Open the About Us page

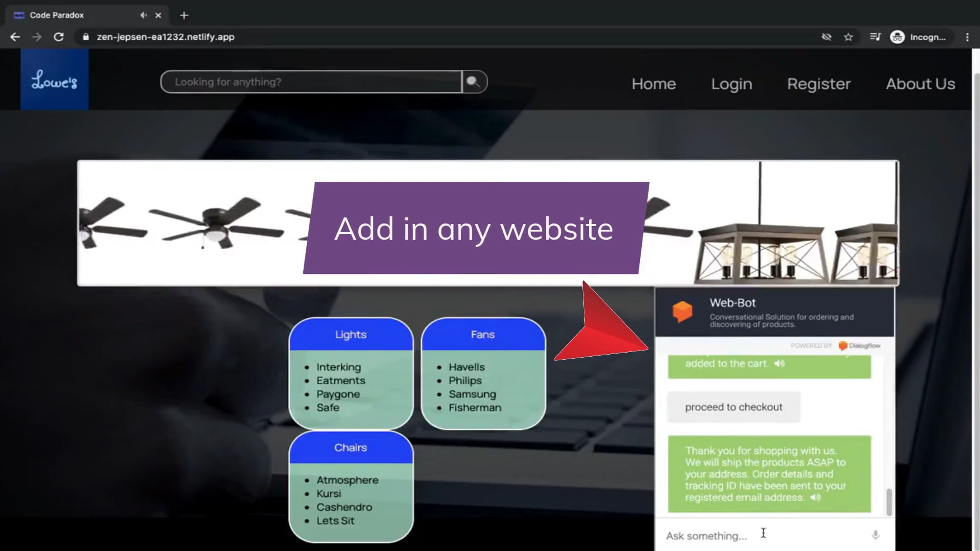coord(920,84)
